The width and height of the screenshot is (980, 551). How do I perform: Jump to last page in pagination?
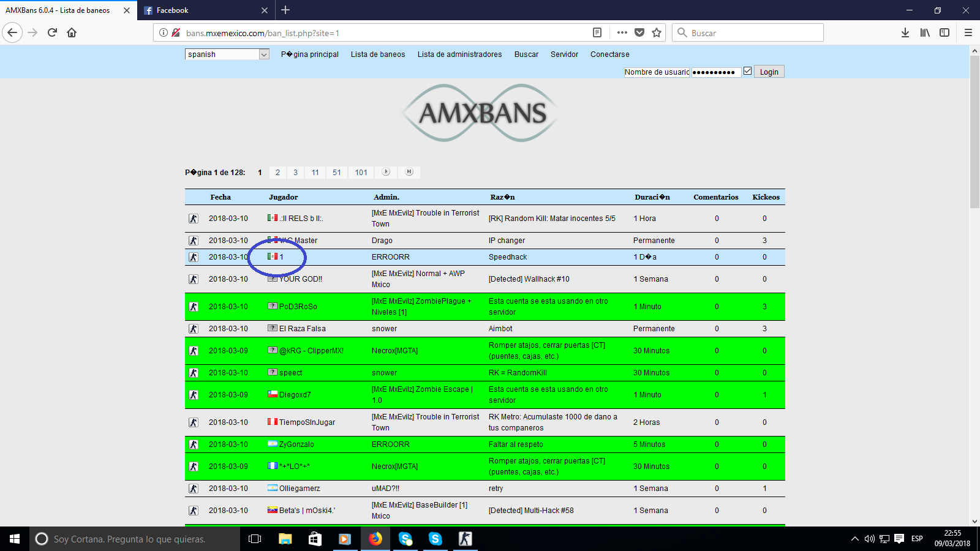[409, 172]
